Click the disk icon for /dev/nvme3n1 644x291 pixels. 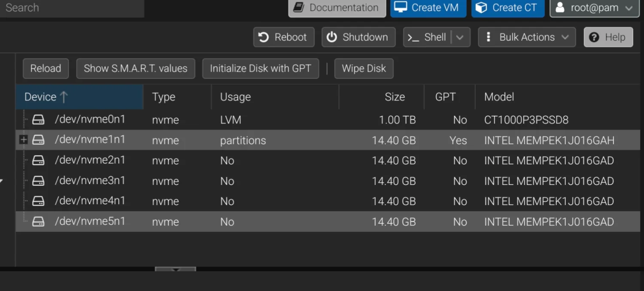pos(39,181)
